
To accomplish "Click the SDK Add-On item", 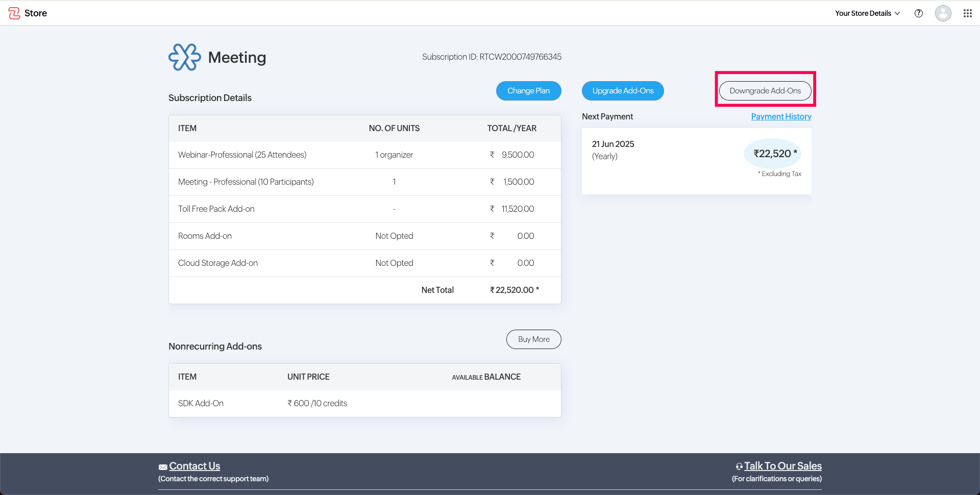I will (201, 403).
